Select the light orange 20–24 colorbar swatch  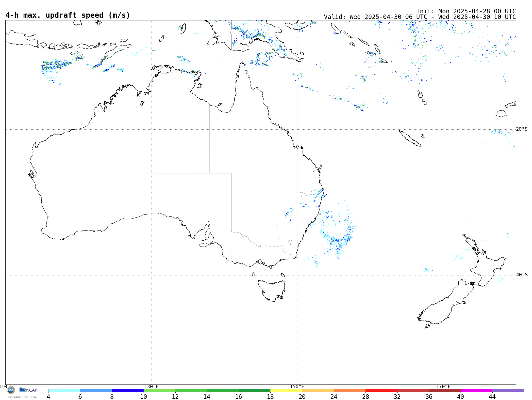point(318,390)
